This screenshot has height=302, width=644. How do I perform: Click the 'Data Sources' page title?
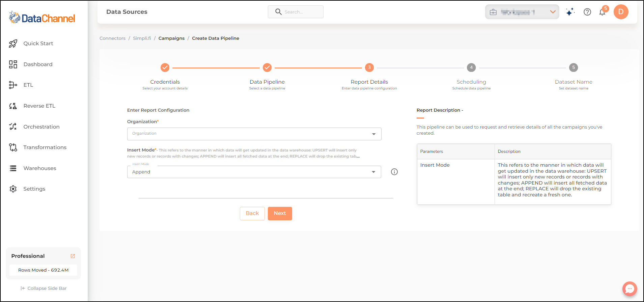[127, 12]
